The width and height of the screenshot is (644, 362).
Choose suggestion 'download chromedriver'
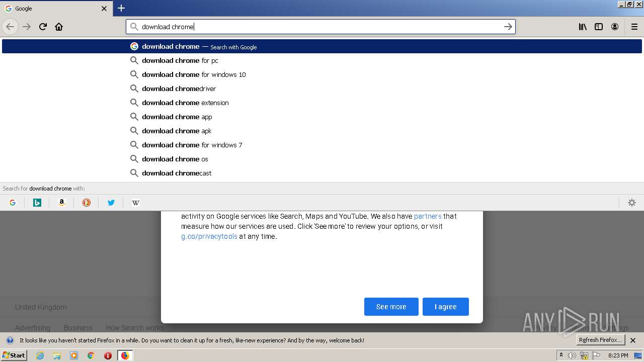322,88
